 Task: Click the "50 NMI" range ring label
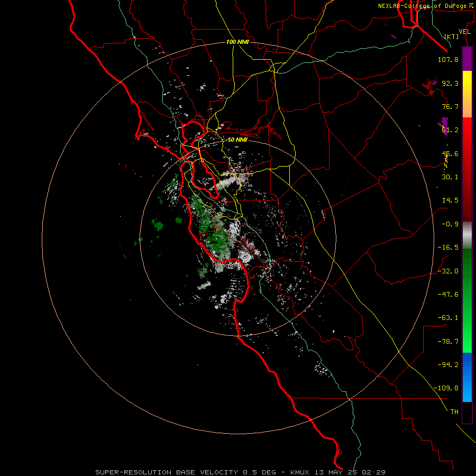click(237, 140)
